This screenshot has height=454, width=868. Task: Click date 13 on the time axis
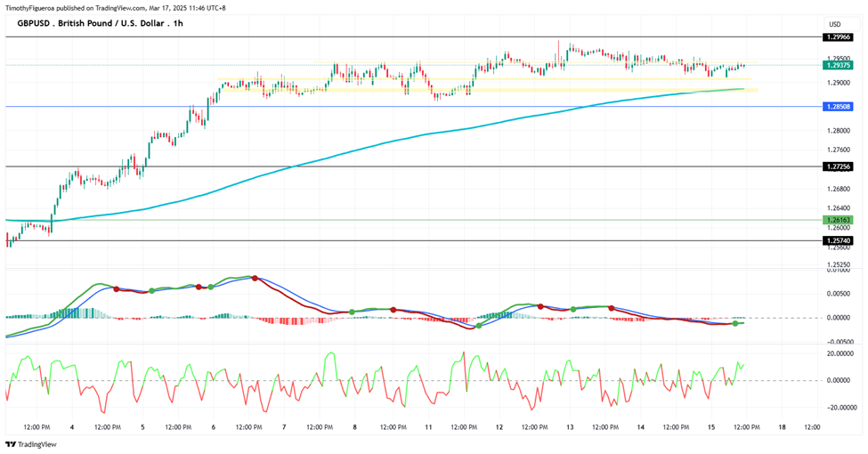[570, 427]
